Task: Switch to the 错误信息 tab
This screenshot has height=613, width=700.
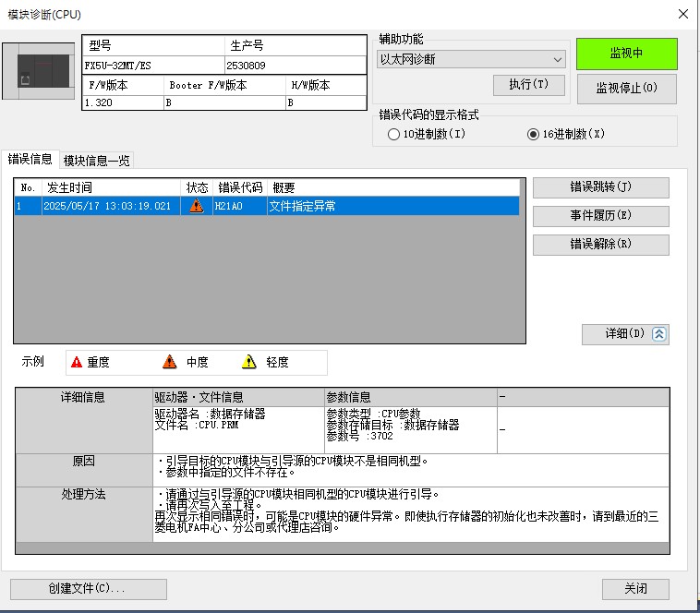Action: pyautogui.click(x=30, y=159)
